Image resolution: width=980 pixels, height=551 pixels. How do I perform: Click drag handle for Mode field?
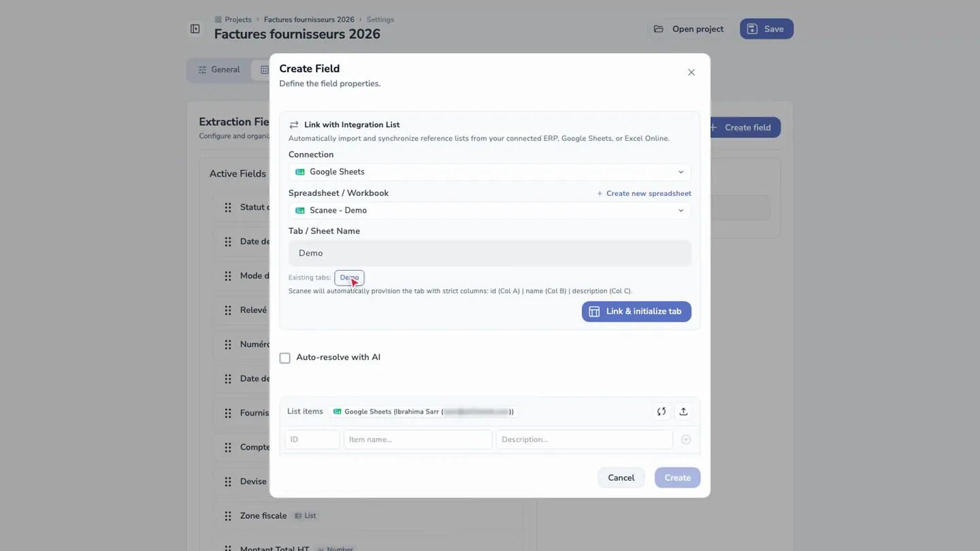coord(228,276)
